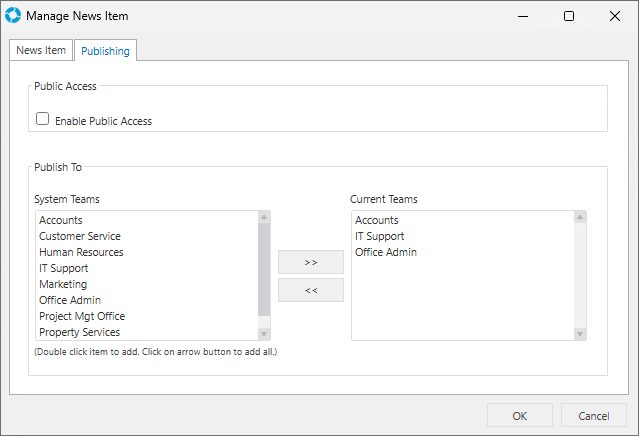The height and width of the screenshot is (436, 639).
Task: Confirm the dialog with OK
Action: coord(519,416)
